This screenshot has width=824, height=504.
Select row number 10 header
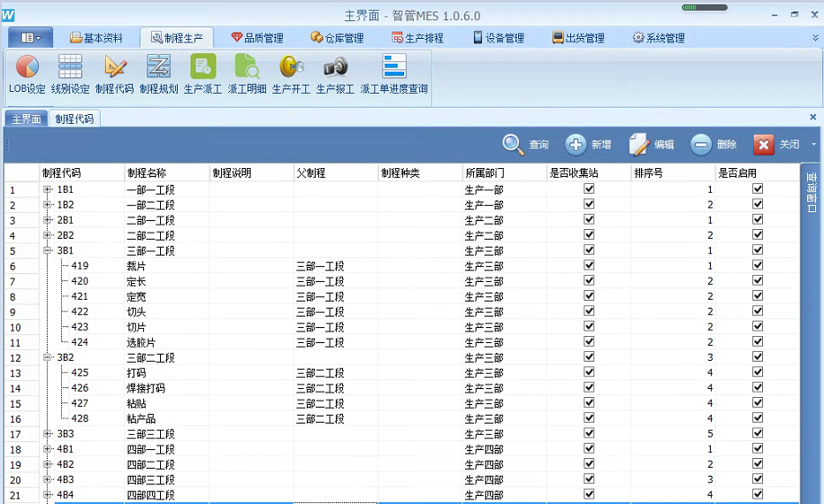tap(21, 327)
